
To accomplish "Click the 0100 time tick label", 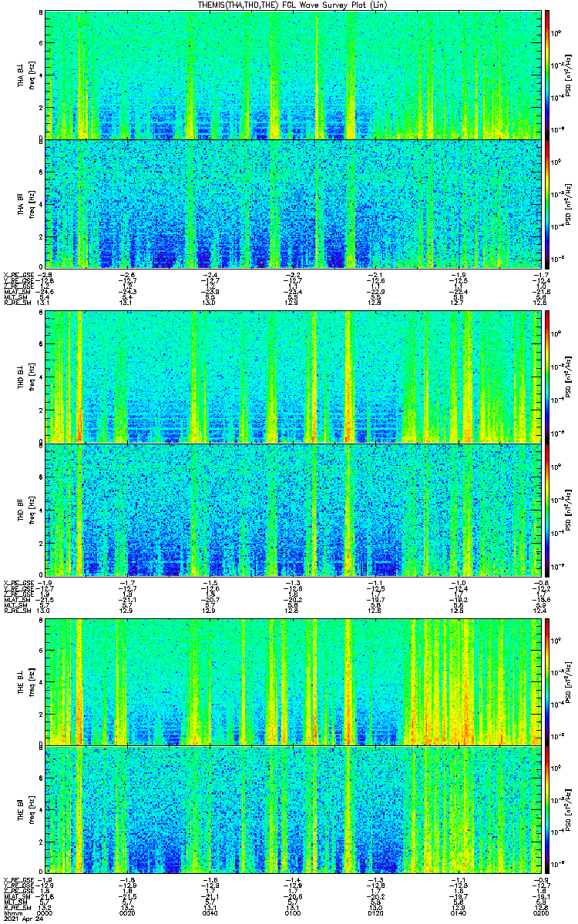I will tap(291, 912).
